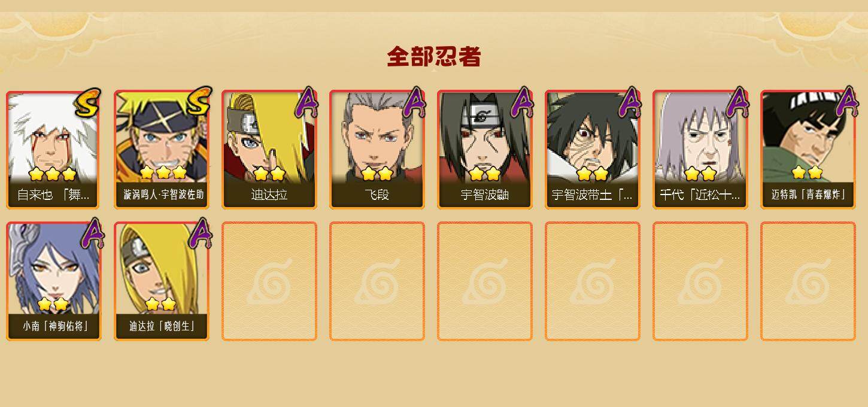Open the 迈特凯「青春爆炸」 card

(808, 150)
